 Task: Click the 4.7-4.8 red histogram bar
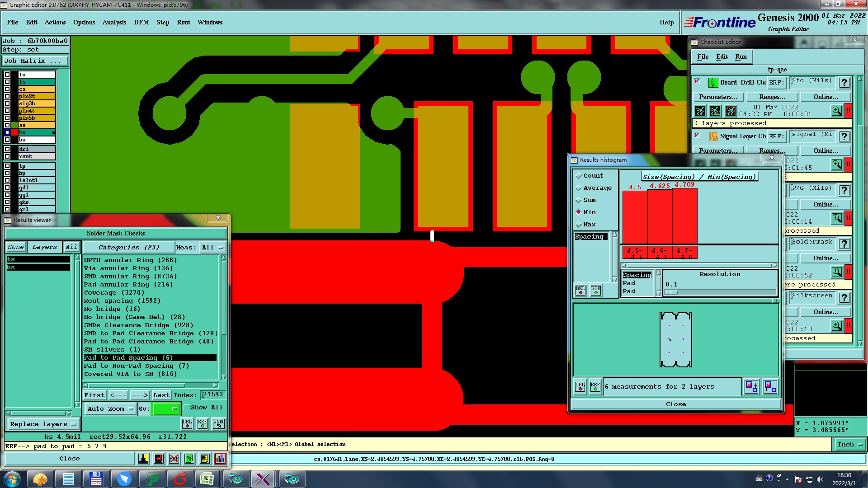tap(684, 216)
